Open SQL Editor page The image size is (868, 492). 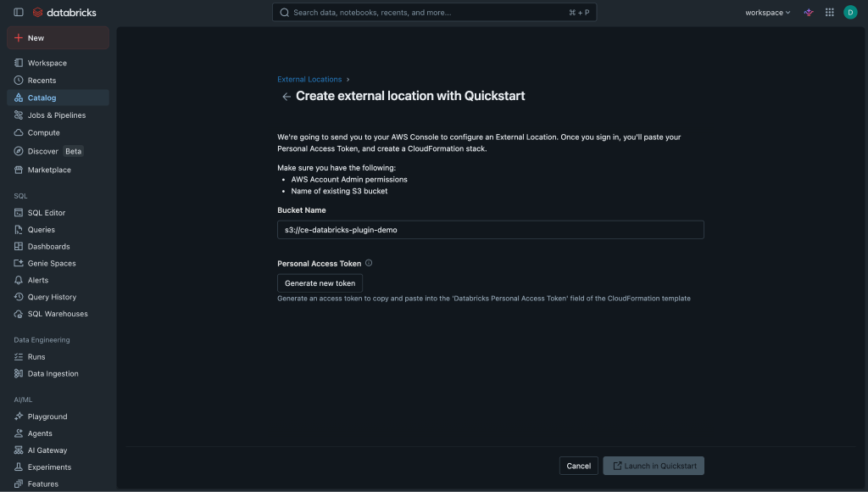click(x=58, y=212)
